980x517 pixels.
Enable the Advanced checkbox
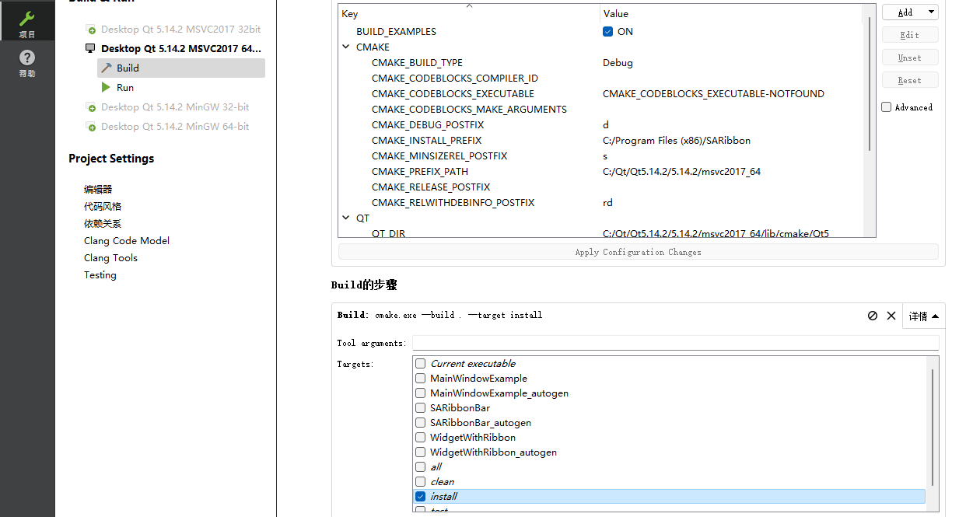click(886, 107)
